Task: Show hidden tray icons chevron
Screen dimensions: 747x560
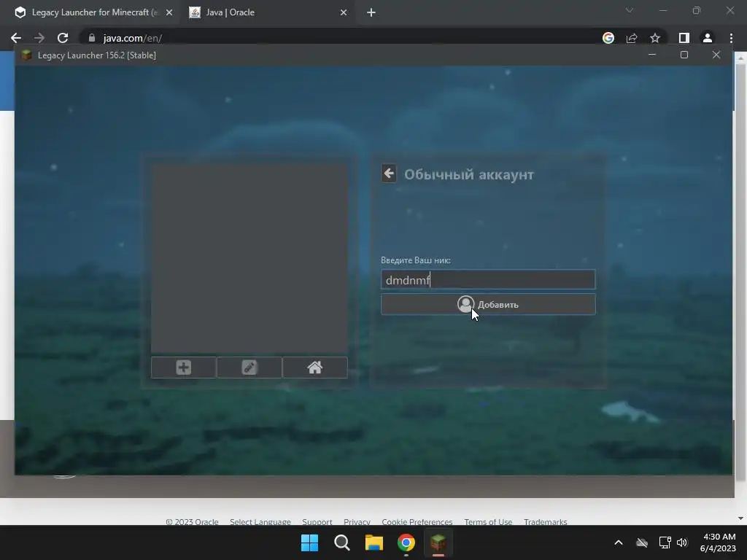Action: tap(619, 542)
